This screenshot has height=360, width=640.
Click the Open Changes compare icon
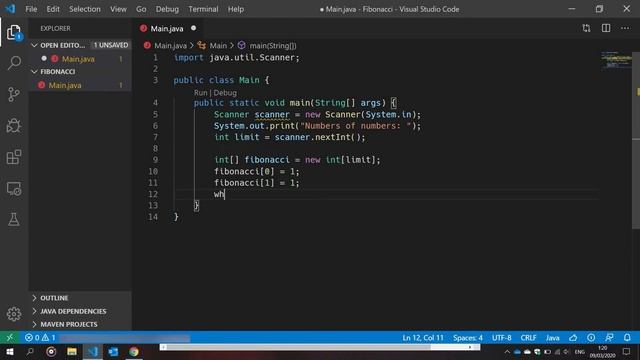[587, 28]
